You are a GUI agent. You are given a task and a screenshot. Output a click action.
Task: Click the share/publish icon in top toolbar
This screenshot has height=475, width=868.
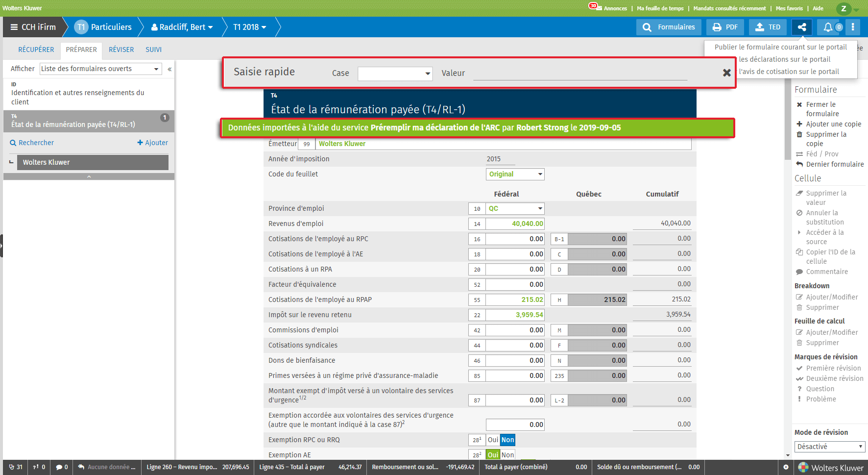[x=802, y=27]
